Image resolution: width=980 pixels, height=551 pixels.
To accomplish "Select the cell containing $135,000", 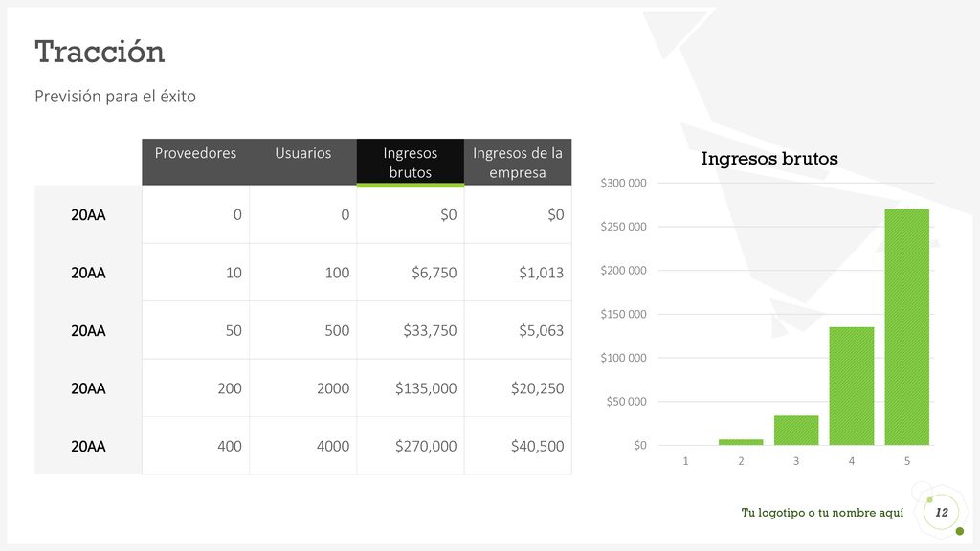I will pyautogui.click(x=411, y=388).
